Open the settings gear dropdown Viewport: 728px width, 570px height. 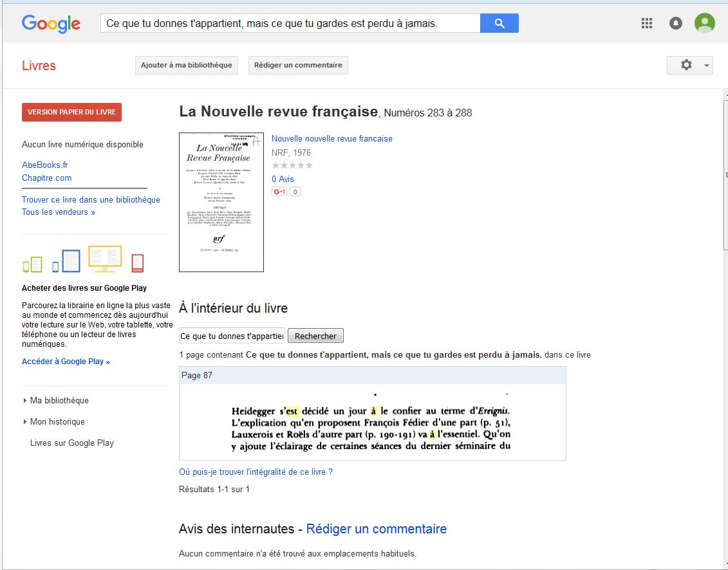pos(689,65)
